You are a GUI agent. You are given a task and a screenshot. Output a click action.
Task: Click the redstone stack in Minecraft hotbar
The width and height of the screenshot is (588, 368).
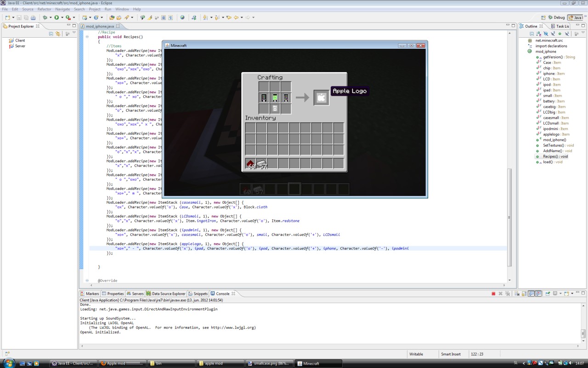coord(251,163)
